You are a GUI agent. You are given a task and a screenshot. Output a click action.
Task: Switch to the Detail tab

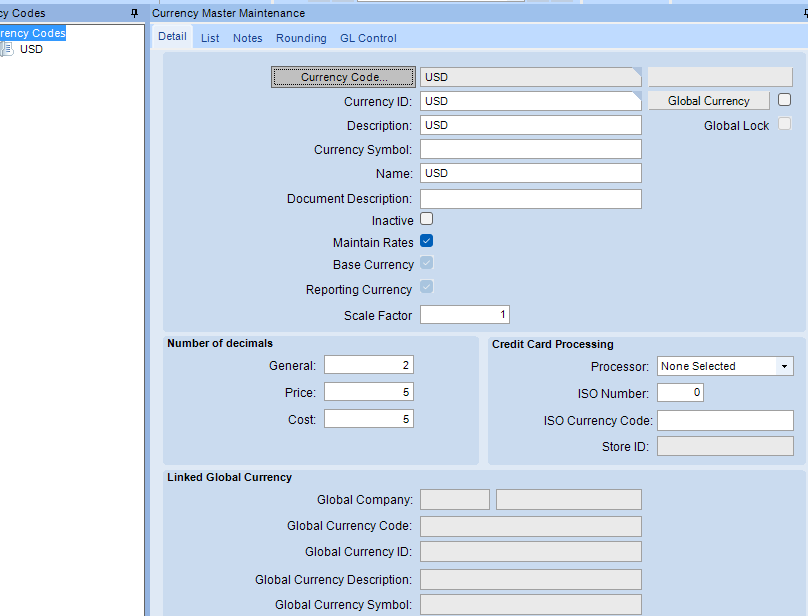[172, 37]
